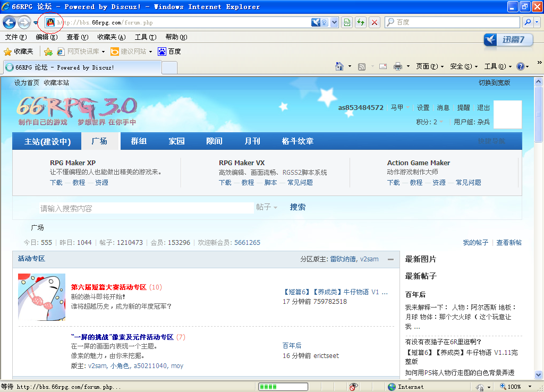The height and width of the screenshot is (392, 544).
Task: Click the cartoon forum thumbnail in 活动专区
Action: [x=41, y=297]
